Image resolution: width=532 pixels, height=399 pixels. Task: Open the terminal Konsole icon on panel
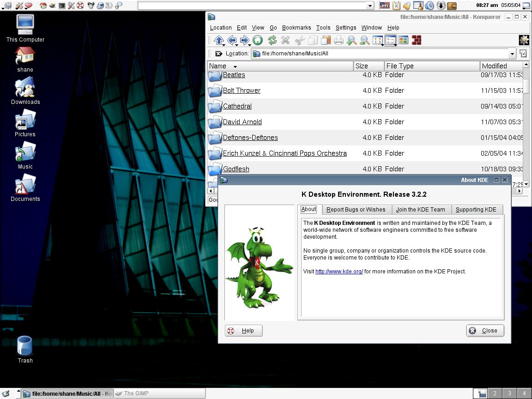[x=62, y=6]
